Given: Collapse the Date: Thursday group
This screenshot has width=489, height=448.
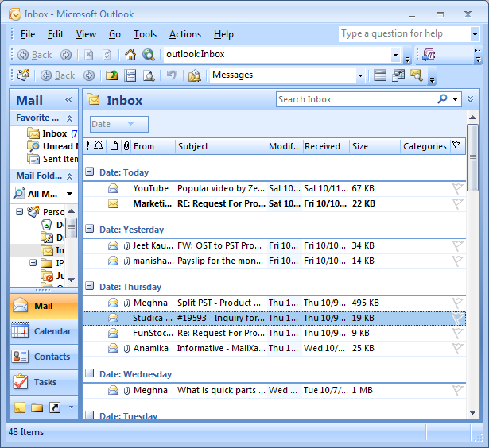Looking at the screenshot, I should [x=90, y=286].
